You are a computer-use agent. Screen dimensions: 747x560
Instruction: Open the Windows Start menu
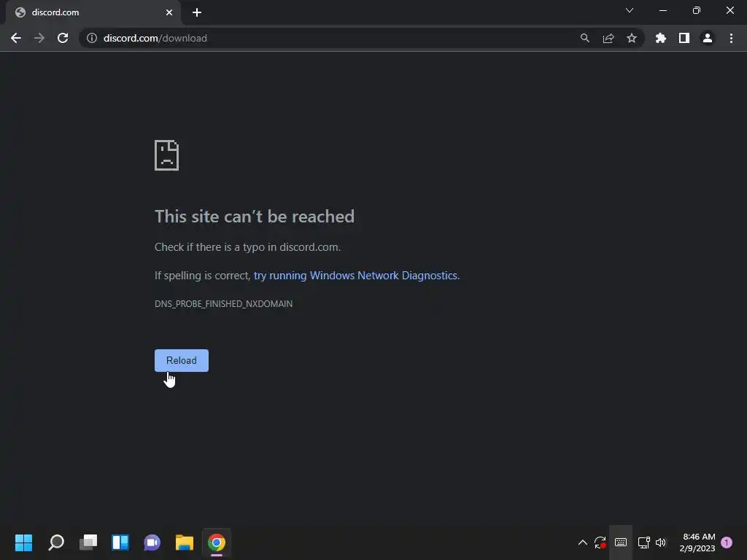pos(23,542)
